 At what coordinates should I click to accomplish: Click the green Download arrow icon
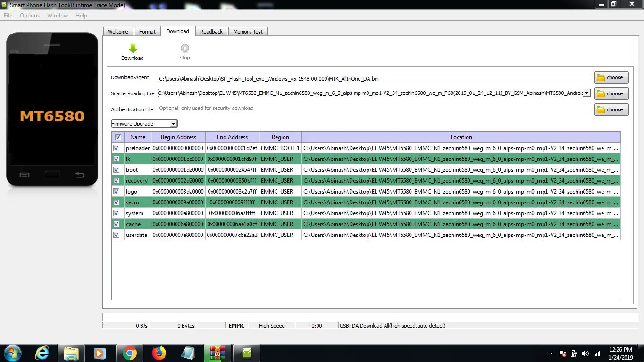click(133, 49)
